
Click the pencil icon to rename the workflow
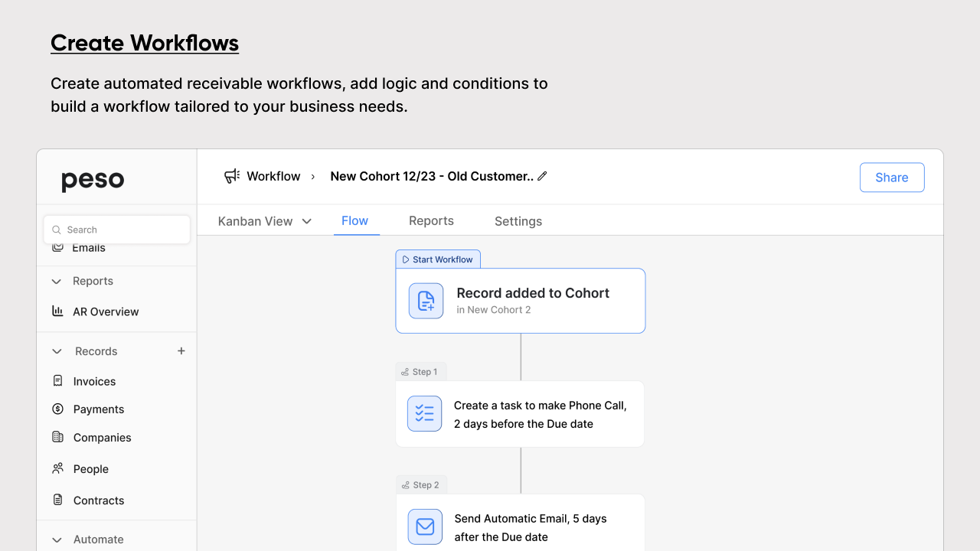tap(543, 175)
